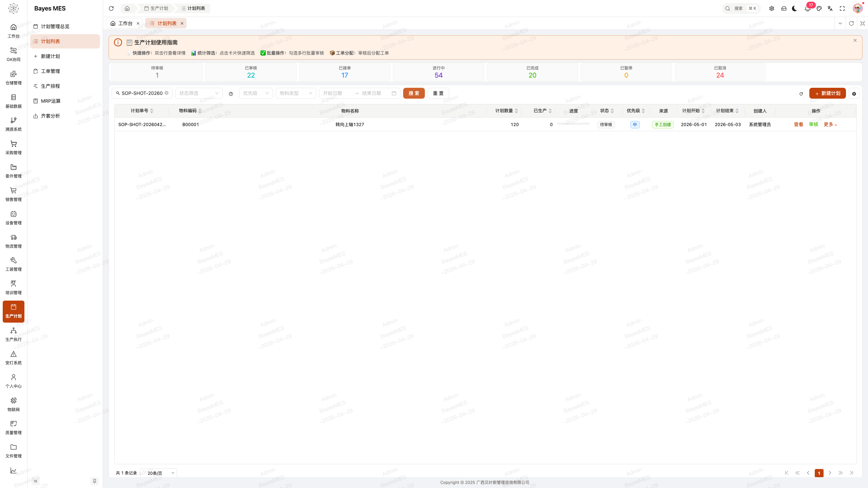Select 新建计划 menu item

tap(65, 56)
